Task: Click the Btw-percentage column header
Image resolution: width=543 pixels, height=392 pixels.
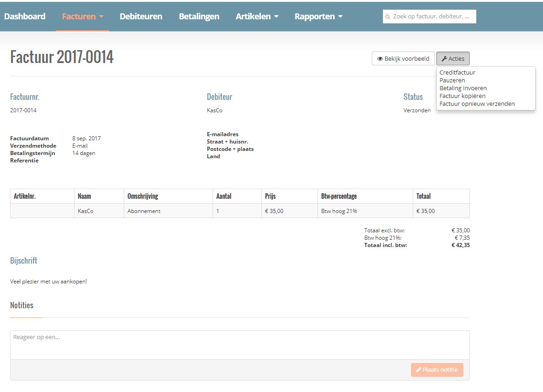Action: click(x=365, y=196)
